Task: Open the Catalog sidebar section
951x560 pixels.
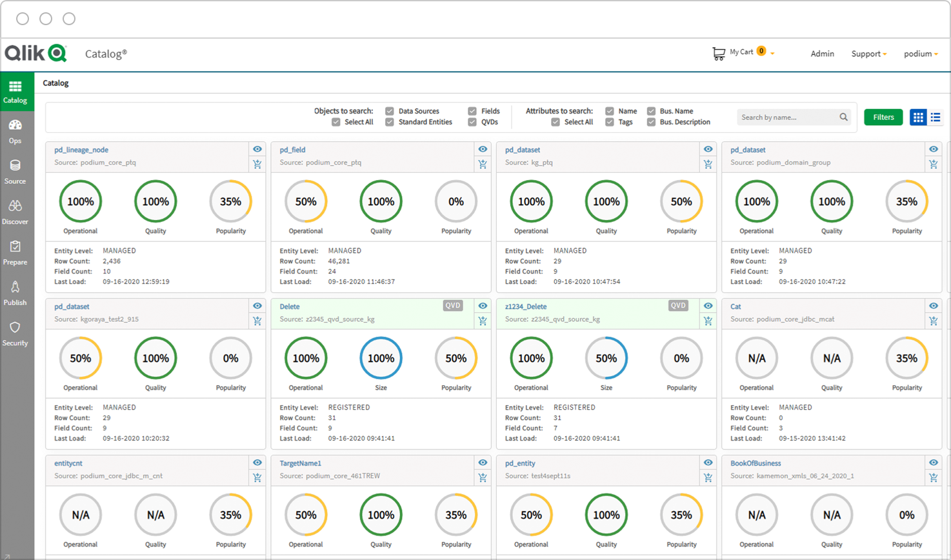Action: [15, 92]
